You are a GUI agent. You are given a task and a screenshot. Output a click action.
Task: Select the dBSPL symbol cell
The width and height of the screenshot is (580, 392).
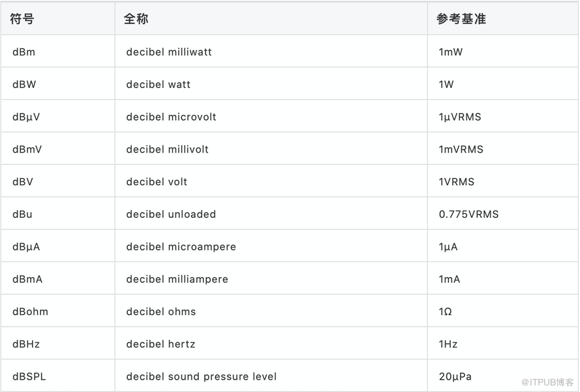29,376
